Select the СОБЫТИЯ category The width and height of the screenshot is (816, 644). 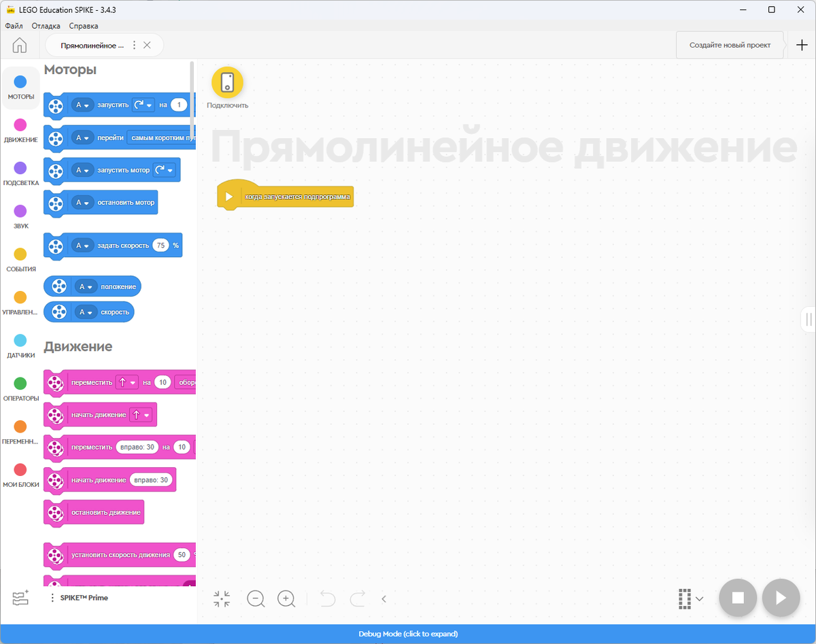coord(20,257)
